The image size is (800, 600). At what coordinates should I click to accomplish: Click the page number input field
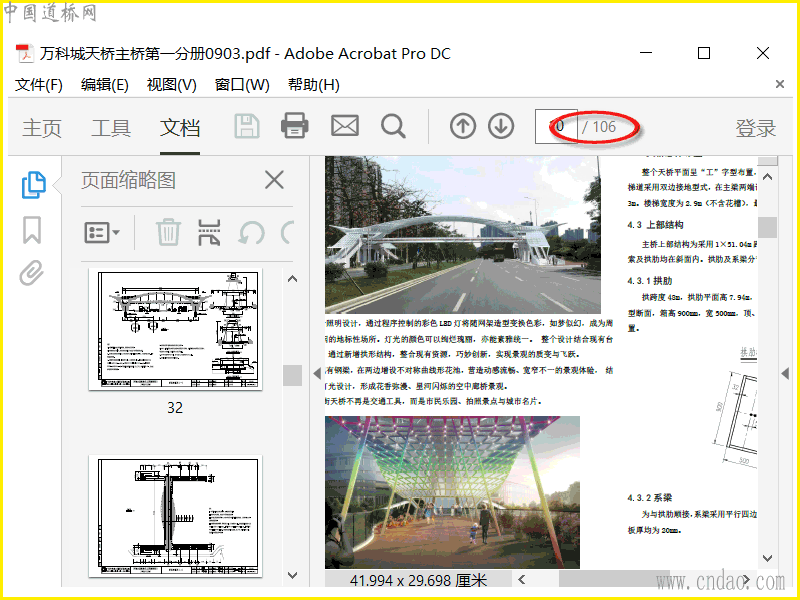(x=556, y=127)
